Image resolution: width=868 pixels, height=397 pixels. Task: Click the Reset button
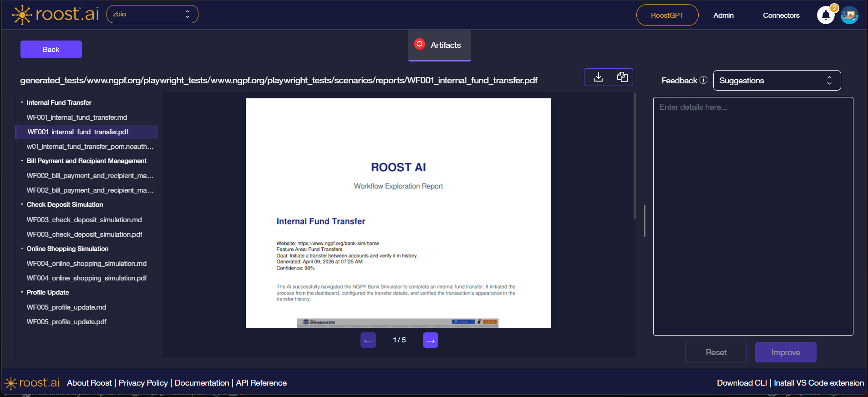(716, 352)
